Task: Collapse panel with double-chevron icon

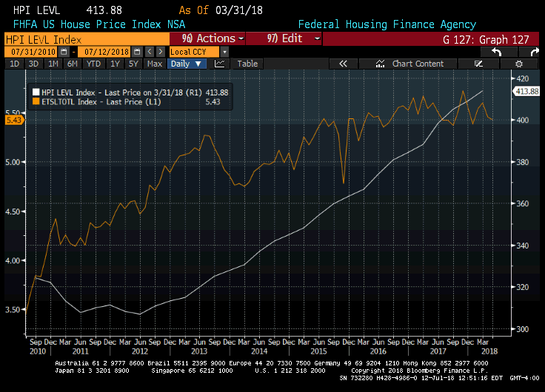Action: tap(343, 64)
